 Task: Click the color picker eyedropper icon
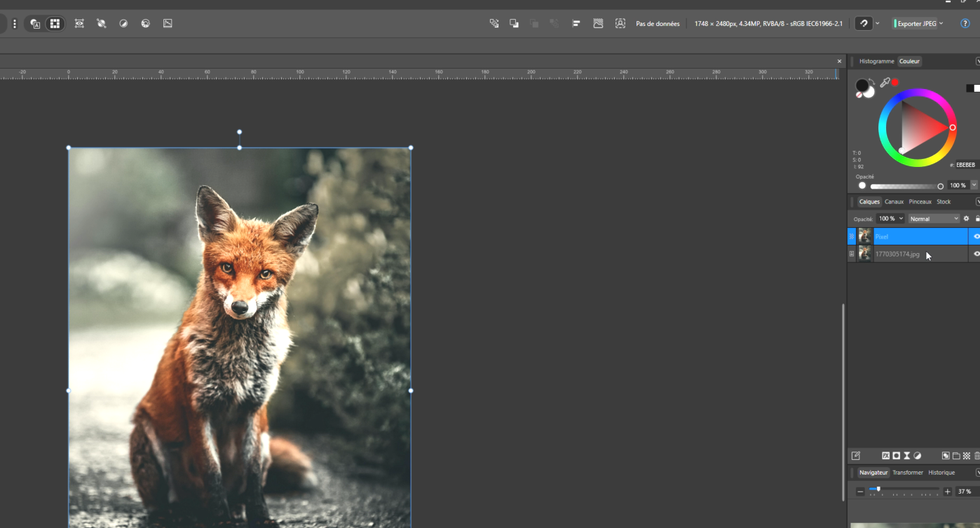[x=885, y=83]
